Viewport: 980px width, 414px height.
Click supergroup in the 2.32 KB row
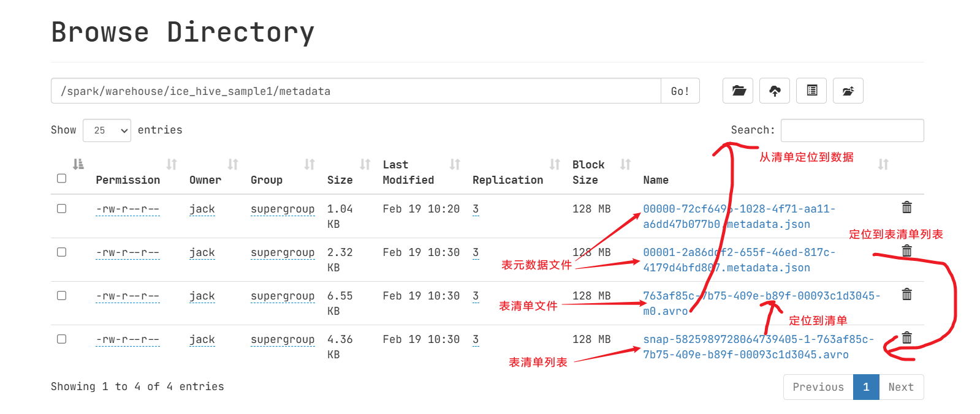click(283, 253)
